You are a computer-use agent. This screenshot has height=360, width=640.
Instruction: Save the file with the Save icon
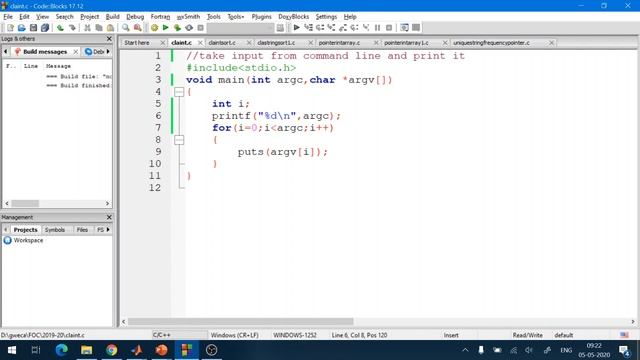click(33, 28)
